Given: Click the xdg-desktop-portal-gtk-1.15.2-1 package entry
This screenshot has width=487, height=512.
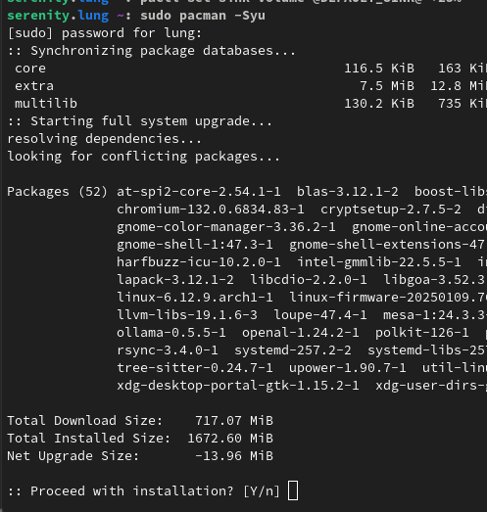Looking at the screenshot, I should [238, 386].
